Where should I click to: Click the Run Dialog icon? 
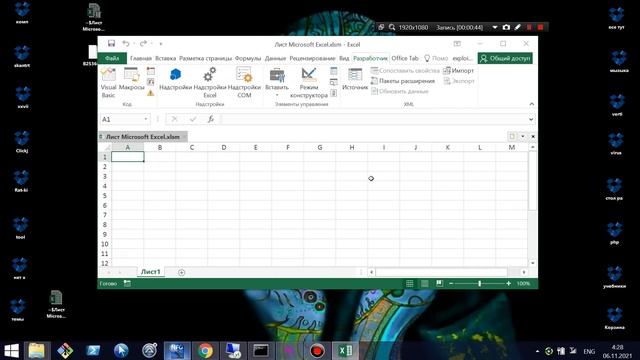pos(333,93)
